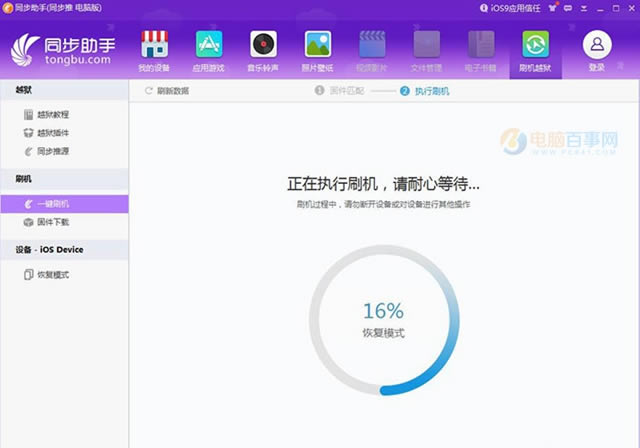
Task: Open the 电子书籍 e-books icon
Action: click(481, 50)
